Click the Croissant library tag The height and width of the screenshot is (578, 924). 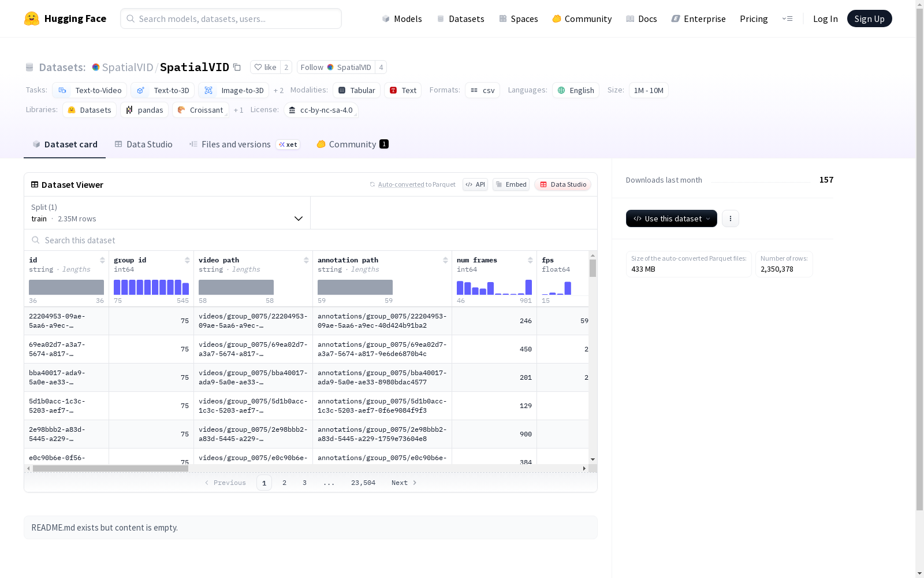[x=200, y=110]
